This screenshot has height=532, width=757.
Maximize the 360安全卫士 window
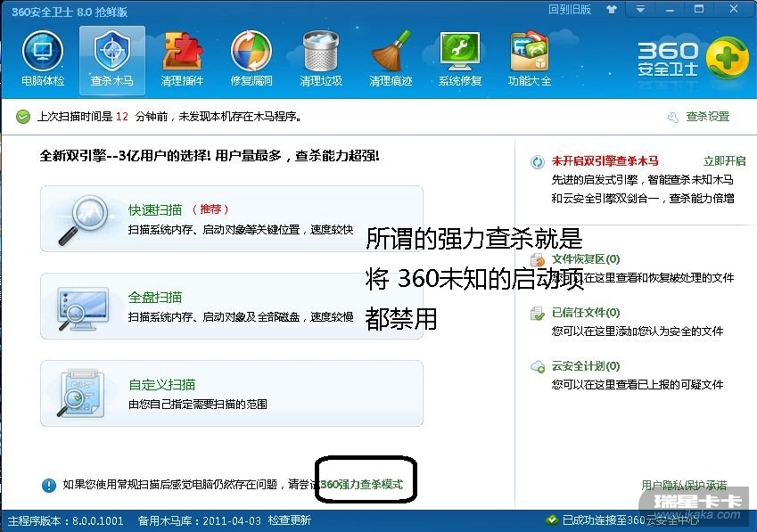698,9
